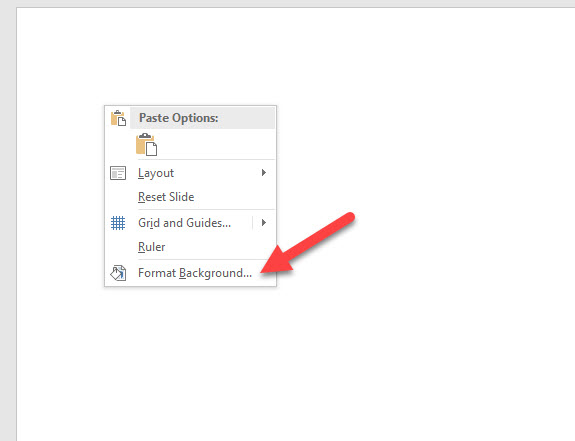Toggle the Ruler option

click(151, 247)
